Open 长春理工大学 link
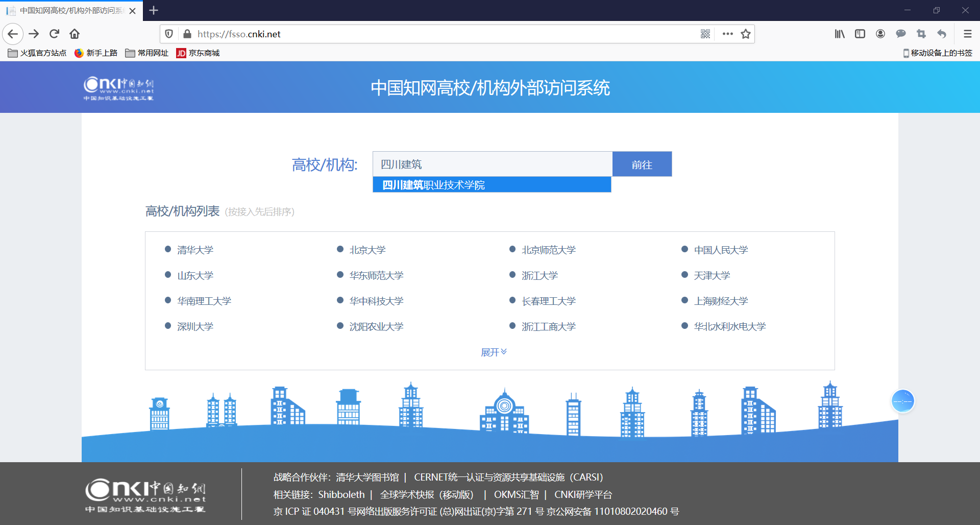980x525 pixels. tap(549, 301)
